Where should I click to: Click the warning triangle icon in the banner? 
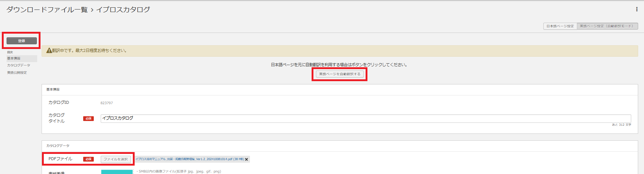(49, 50)
